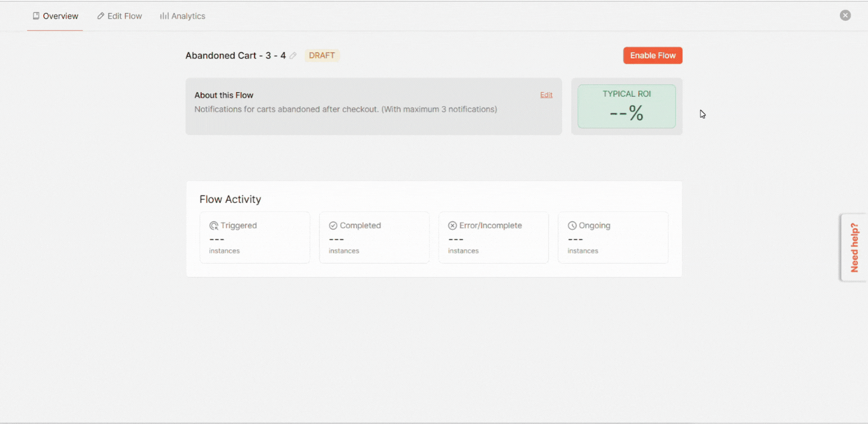This screenshot has width=868, height=424.
Task: Click the Completed label
Action: [x=360, y=225]
